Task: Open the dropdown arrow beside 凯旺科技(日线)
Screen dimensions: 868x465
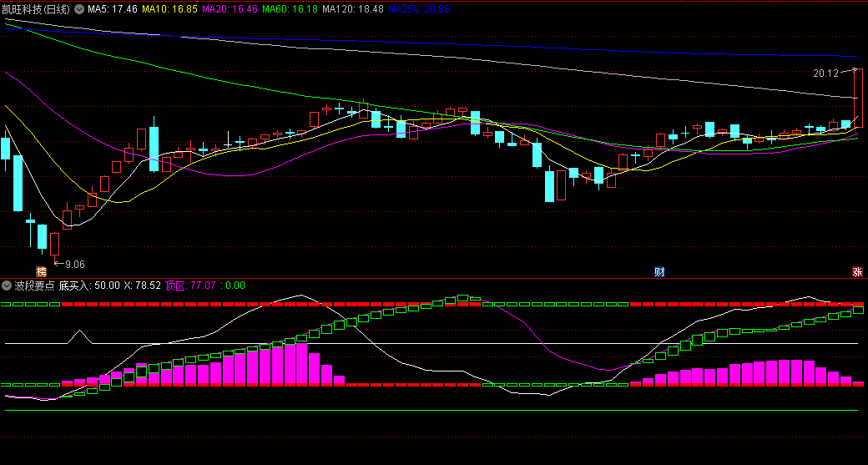Action: point(79,9)
